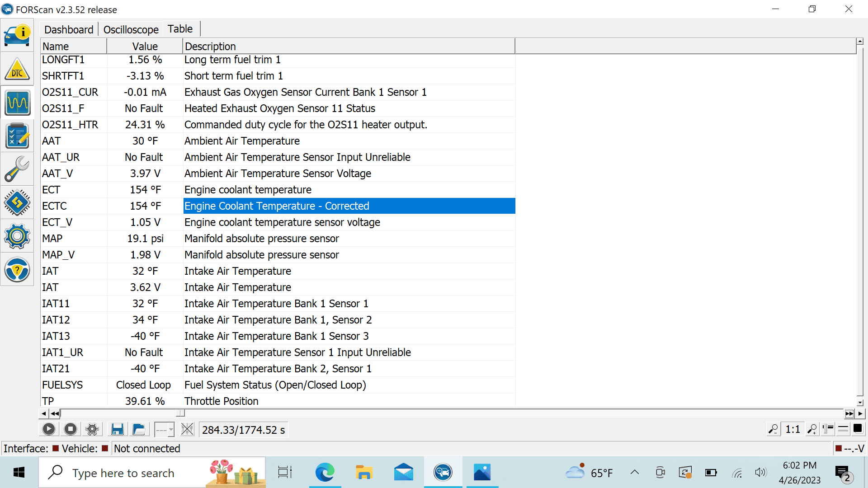868x488 pixels.
Task: Open the Help steering wheel section
Action: pos(17,270)
